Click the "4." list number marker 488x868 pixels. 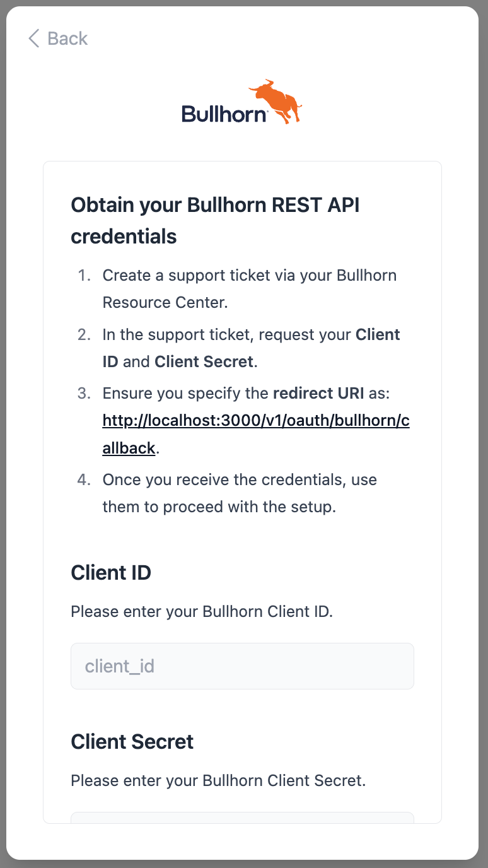coord(84,479)
